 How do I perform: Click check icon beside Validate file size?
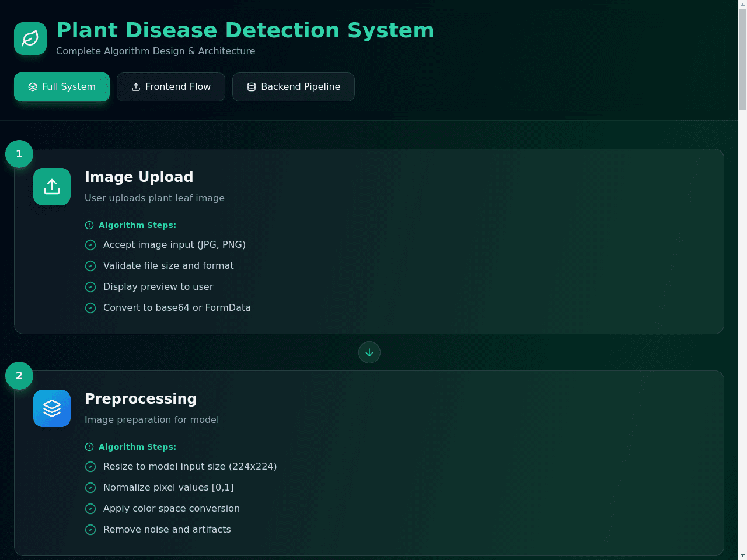click(x=90, y=266)
